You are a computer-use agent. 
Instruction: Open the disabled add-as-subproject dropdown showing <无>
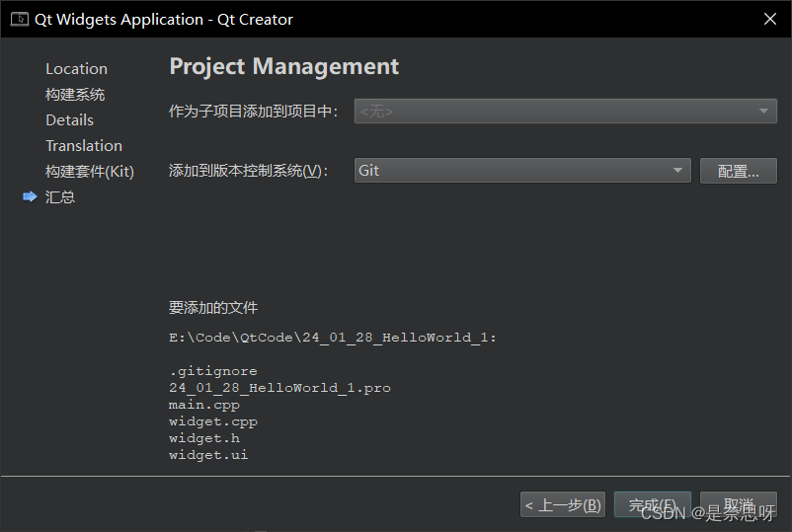[565, 112]
